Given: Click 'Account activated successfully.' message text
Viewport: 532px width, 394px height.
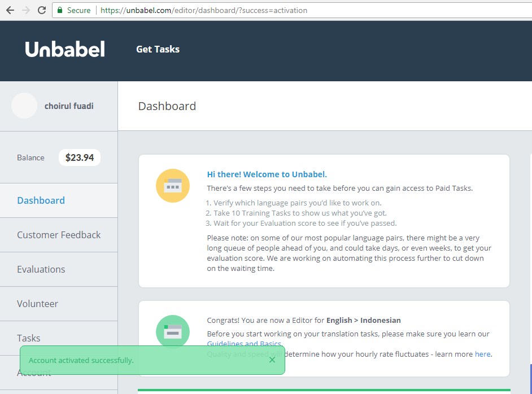Looking at the screenshot, I should tap(81, 360).
